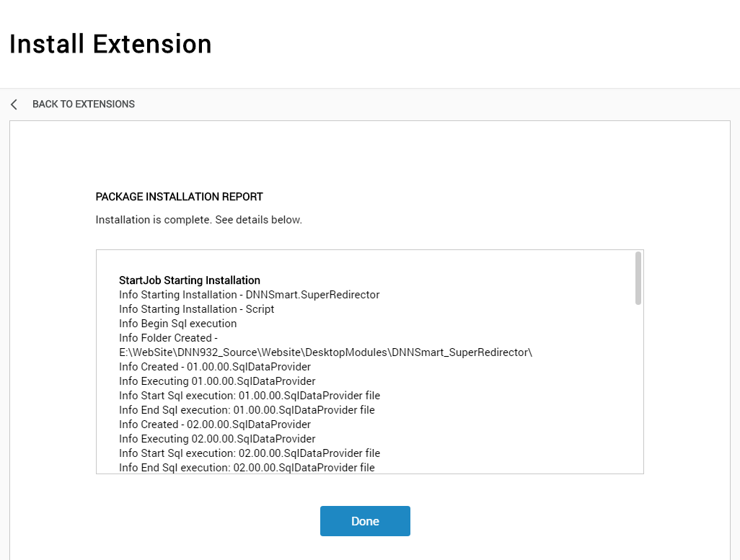Click 'Start Sql execution: 02.00.00' log line
The image size is (740, 560).
249,453
